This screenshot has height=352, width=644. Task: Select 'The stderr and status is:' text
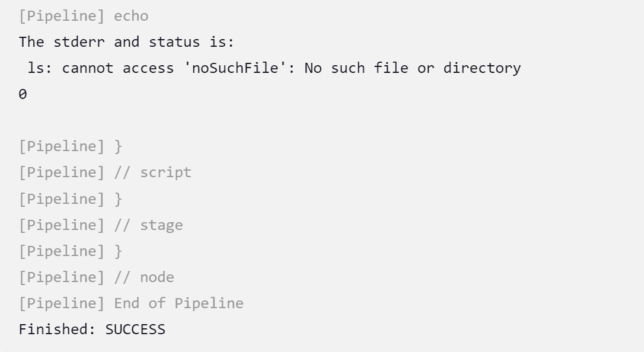[126, 42]
